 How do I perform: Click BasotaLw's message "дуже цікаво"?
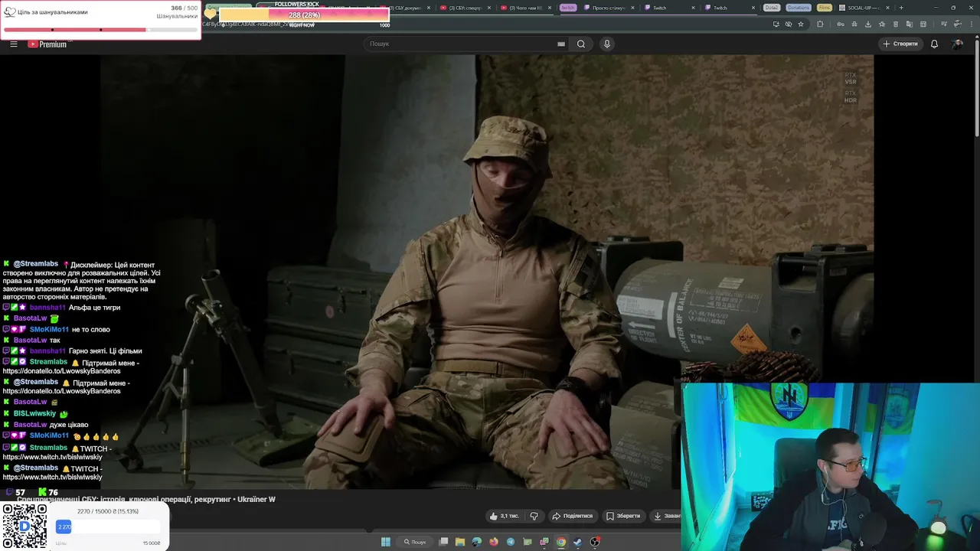(x=69, y=425)
